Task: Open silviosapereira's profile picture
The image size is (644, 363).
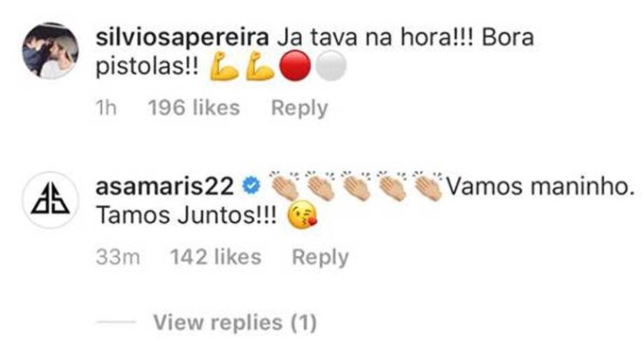Action: [x=50, y=50]
